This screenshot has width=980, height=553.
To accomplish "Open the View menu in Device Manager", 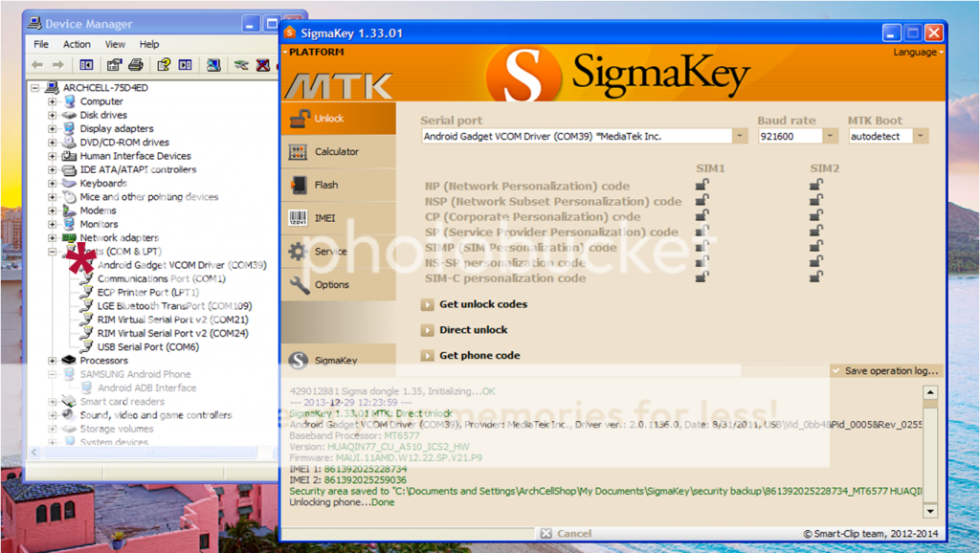I will click(x=115, y=44).
